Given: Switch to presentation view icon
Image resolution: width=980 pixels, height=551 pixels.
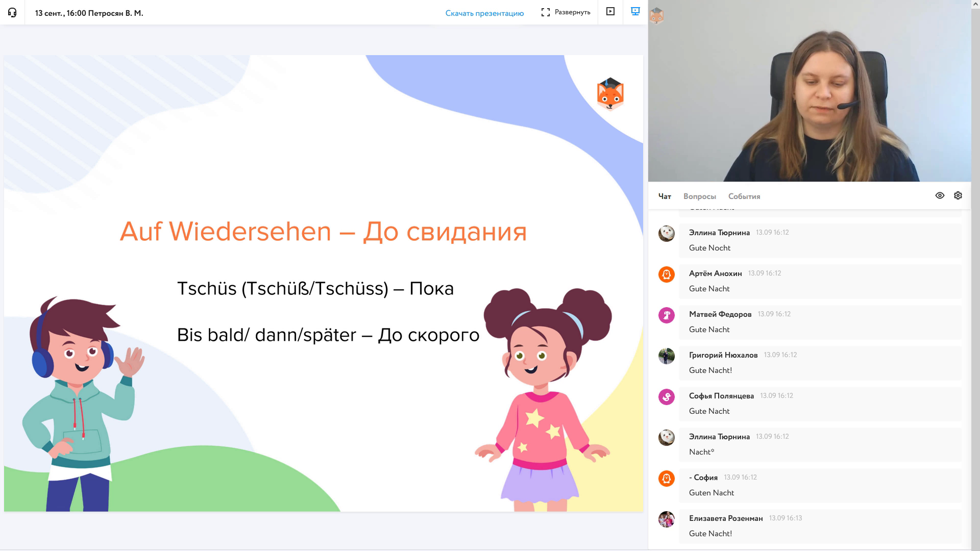Looking at the screenshot, I should [x=635, y=12].
